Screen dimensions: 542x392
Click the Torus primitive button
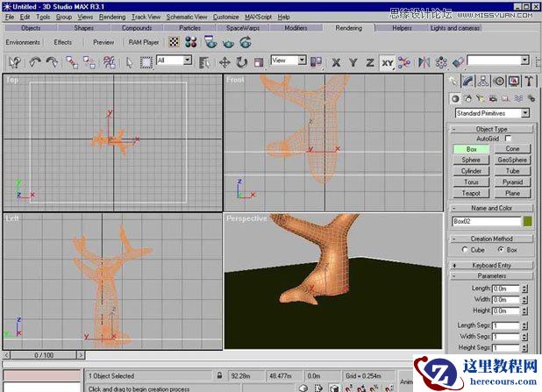[471, 182]
